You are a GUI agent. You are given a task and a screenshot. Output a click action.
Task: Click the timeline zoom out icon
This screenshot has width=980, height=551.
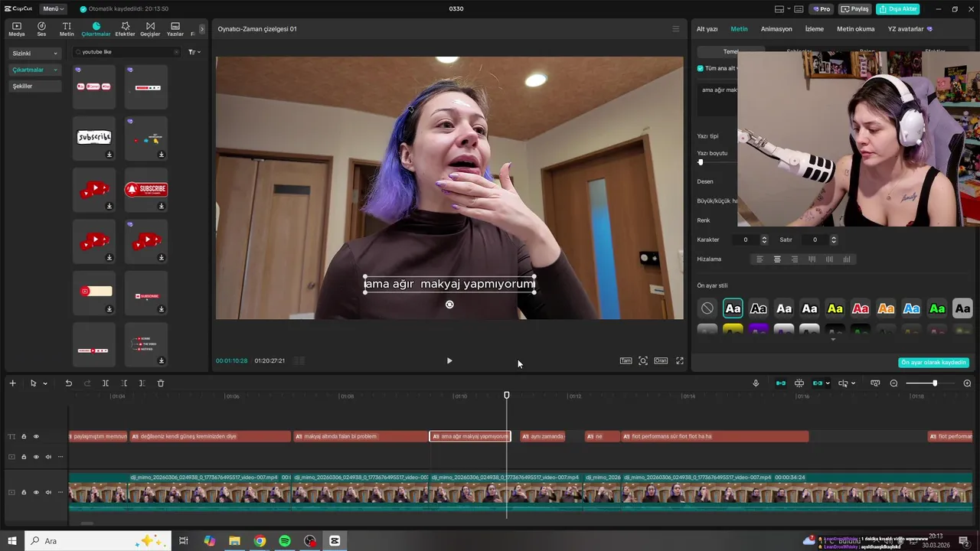pos(893,383)
